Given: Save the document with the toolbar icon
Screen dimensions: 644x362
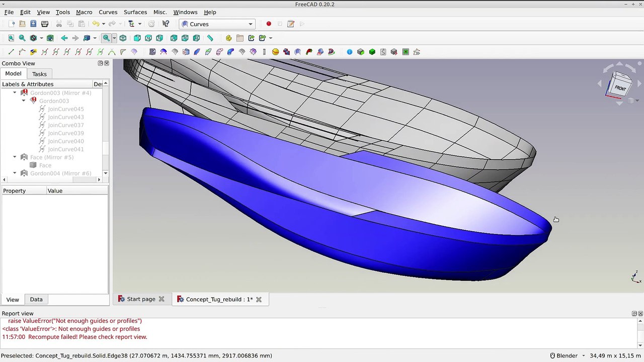Looking at the screenshot, I should point(33,24).
